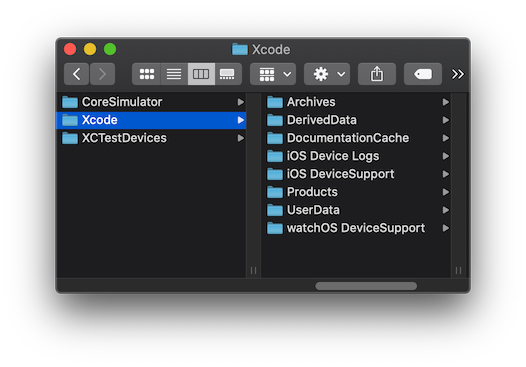Go forward with the right chevron button
Screen dimensions: 526x367
coord(103,74)
